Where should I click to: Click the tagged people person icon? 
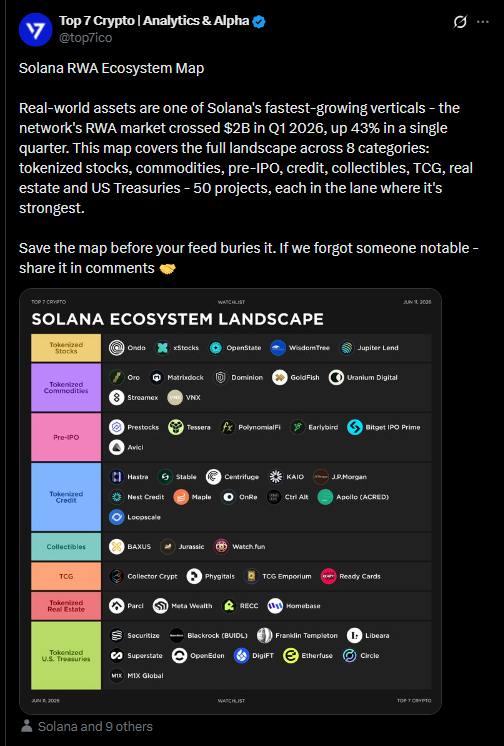27,726
